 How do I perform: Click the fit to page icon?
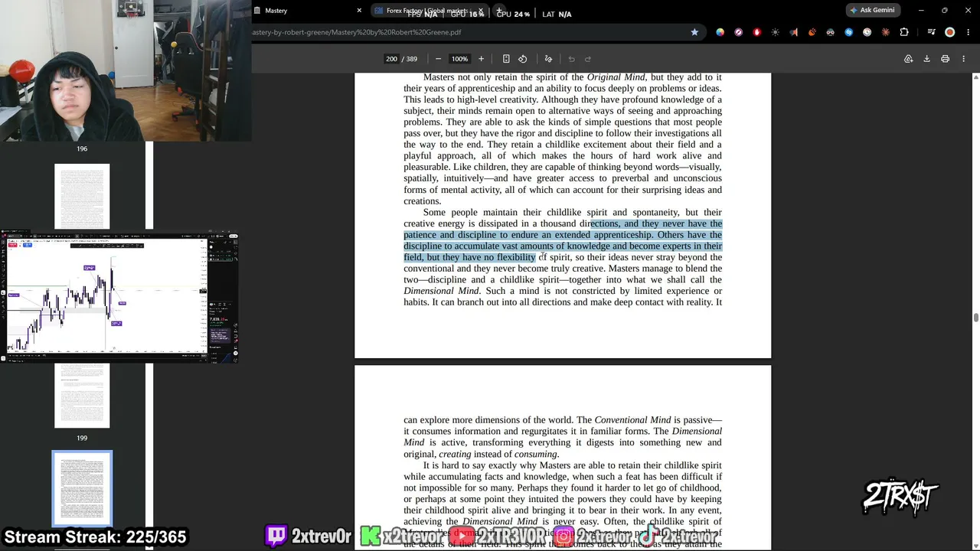click(506, 59)
